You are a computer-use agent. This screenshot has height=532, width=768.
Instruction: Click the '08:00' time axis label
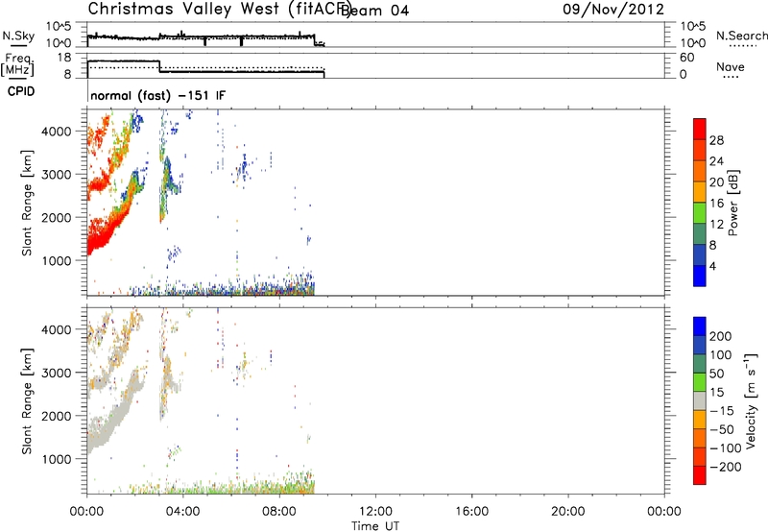(x=279, y=512)
